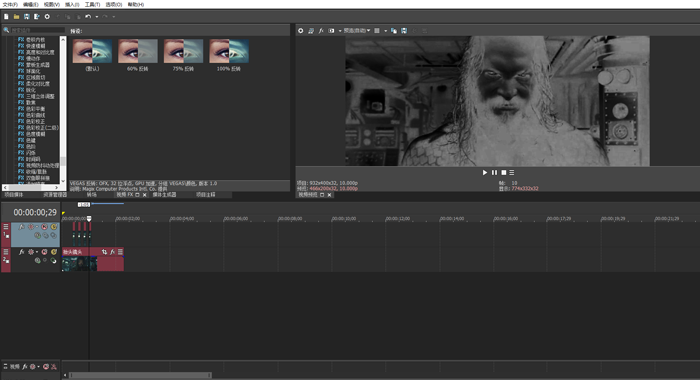Click the plug-in search input field

[x=38, y=30]
